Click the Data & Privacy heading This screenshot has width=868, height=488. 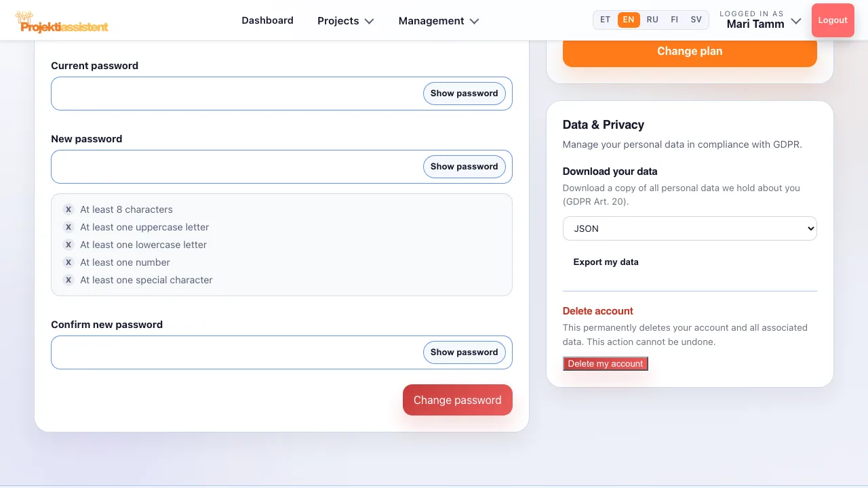click(x=604, y=125)
